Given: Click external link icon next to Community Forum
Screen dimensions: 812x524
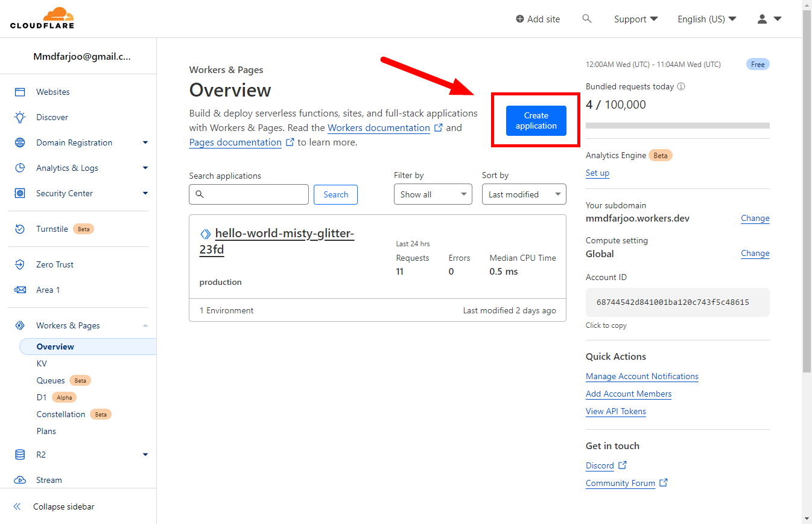Looking at the screenshot, I should [664, 482].
